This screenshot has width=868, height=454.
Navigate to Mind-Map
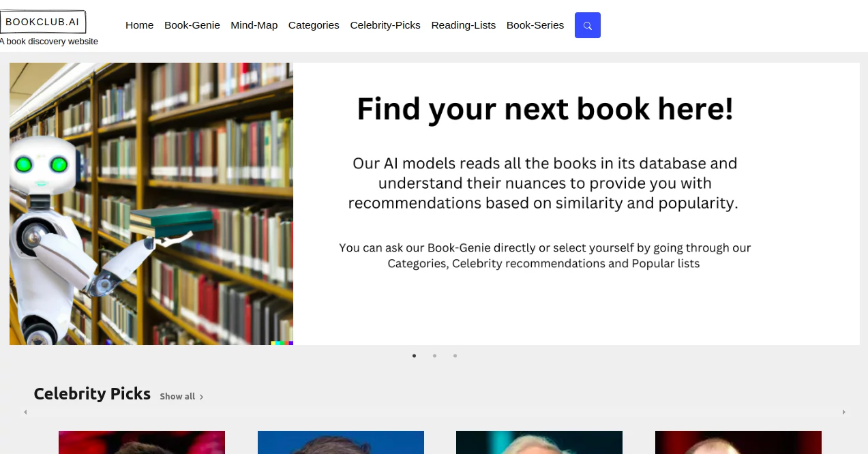tap(254, 25)
